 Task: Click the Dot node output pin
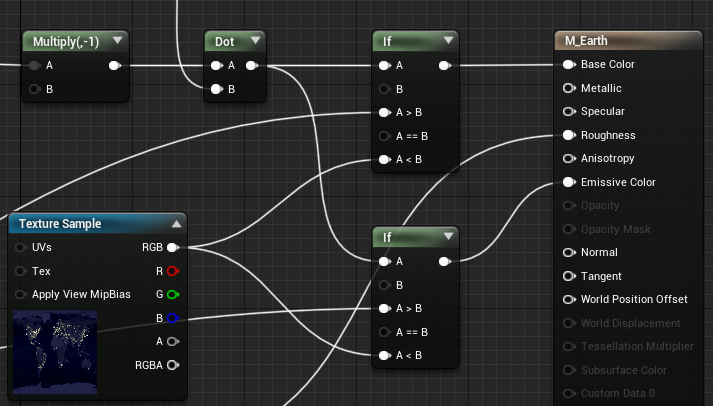click(x=252, y=65)
